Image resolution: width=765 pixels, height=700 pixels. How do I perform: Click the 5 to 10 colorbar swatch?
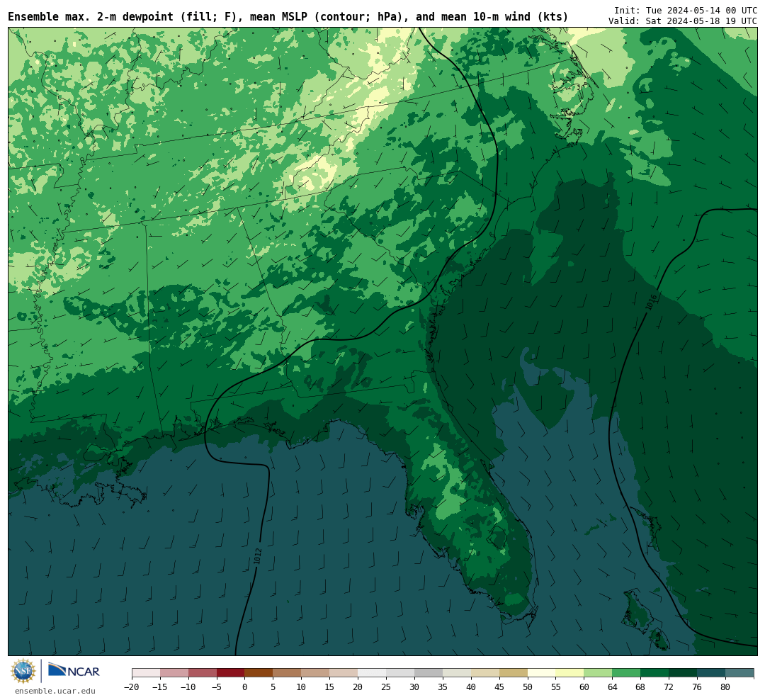point(288,673)
